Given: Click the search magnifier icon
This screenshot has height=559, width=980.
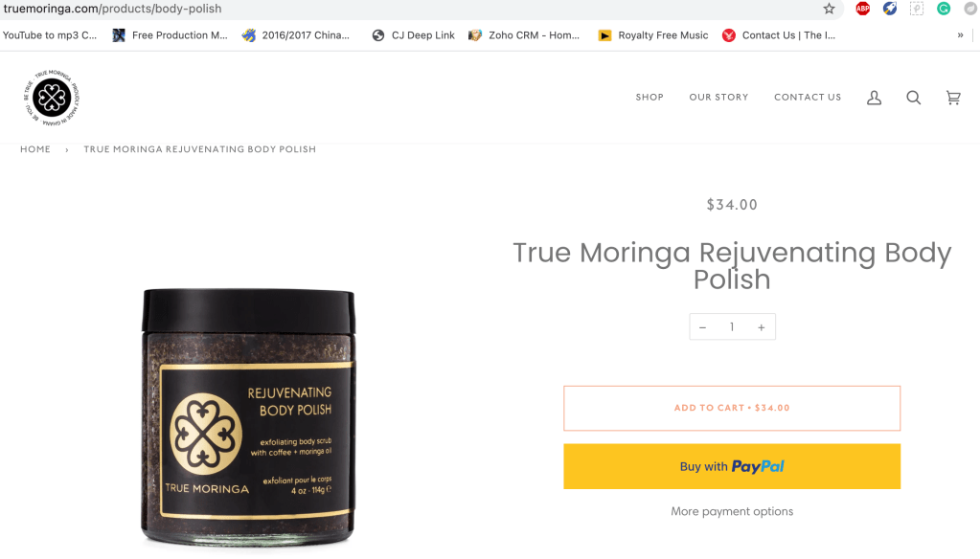Looking at the screenshot, I should (x=914, y=98).
